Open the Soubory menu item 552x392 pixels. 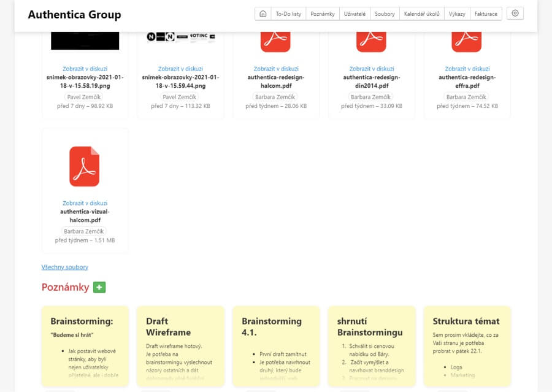click(385, 13)
